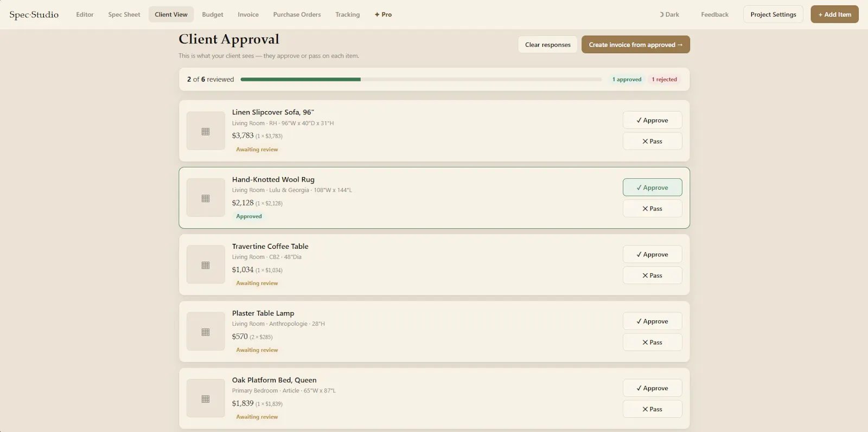Toggle Dark mode
868x432 pixels.
669,15
